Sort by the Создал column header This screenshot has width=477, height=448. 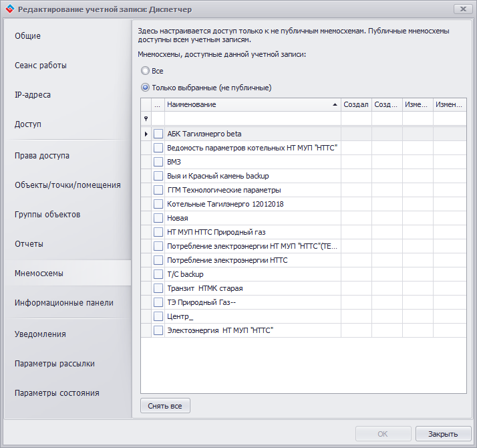tap(355, 105)
